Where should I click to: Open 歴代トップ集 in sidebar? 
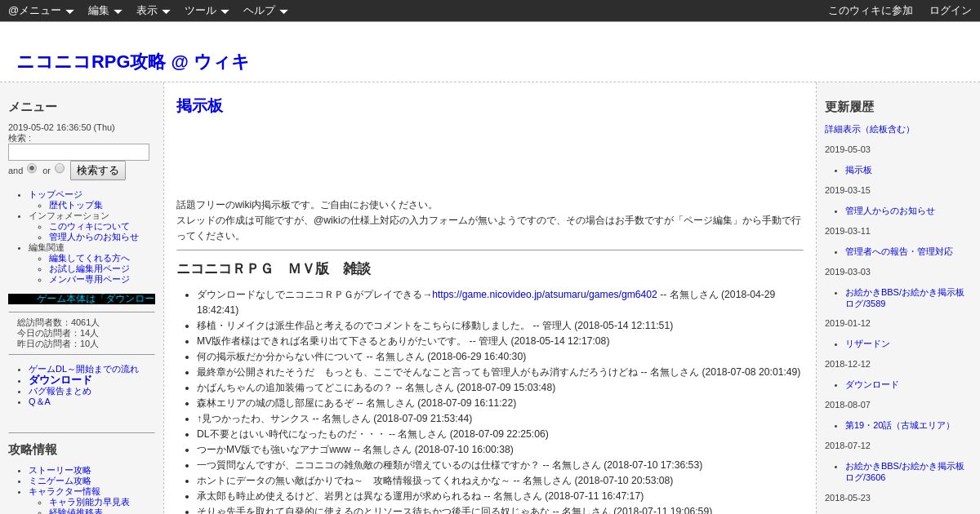[x=76, y=205]
